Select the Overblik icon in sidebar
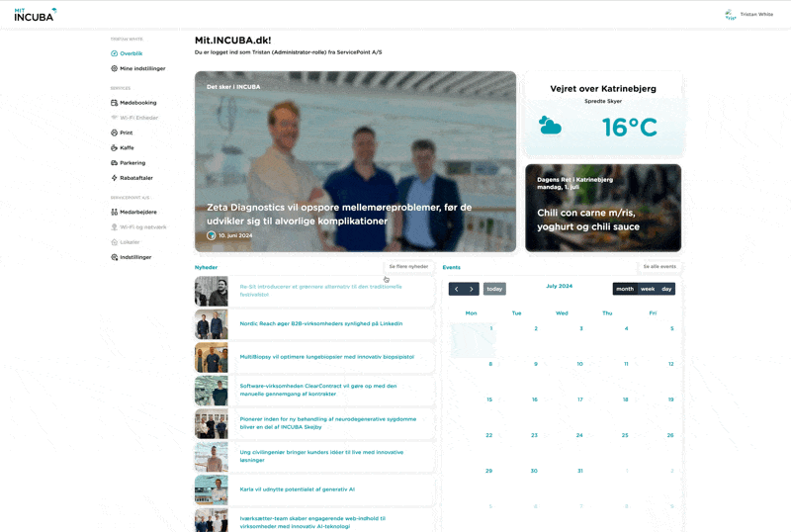 [x=114, y=53]
